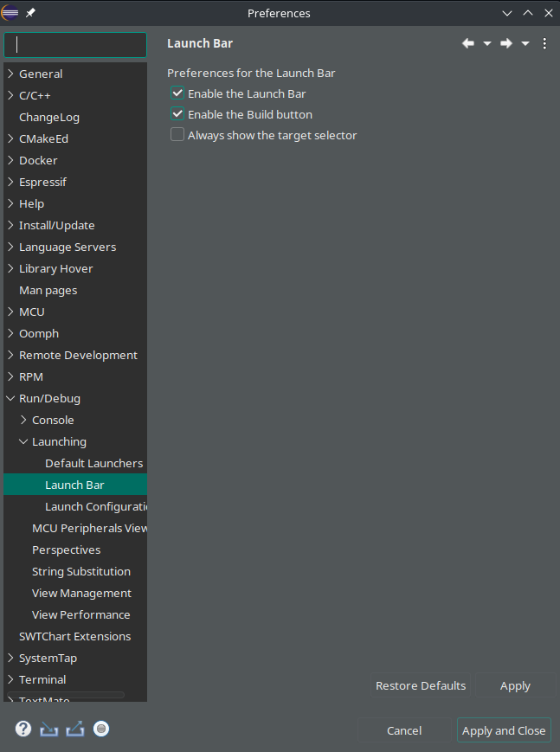Open the Help (question mark) icon

(x=22, y=729)
